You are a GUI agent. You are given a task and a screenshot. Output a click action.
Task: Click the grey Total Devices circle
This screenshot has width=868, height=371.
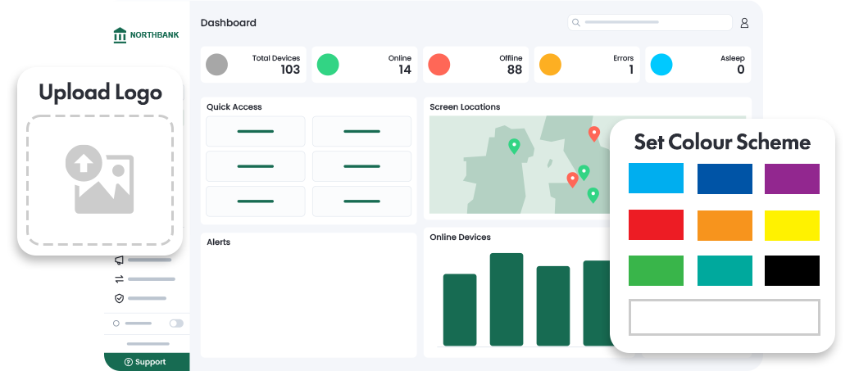click(217, 65)
